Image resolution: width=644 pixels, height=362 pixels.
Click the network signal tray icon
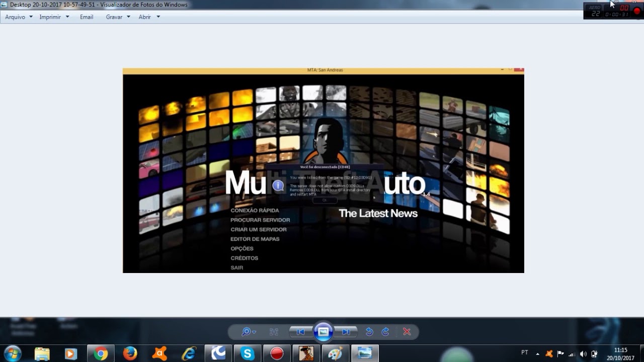click(x=572, y=354)
